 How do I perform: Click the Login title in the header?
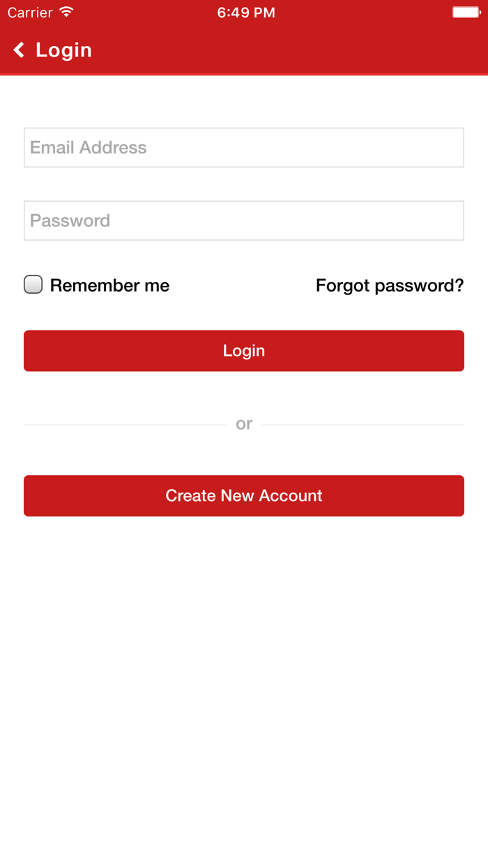tap(64, 50)
